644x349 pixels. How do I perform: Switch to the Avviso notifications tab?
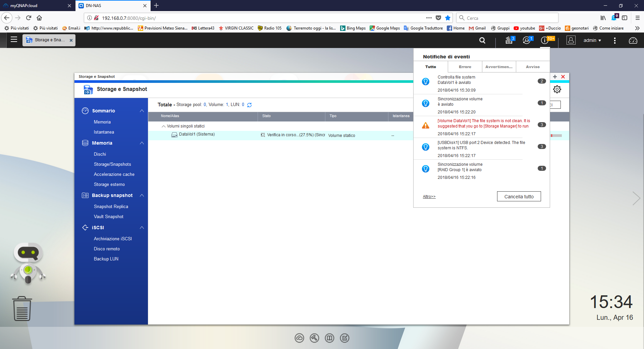(533, 67)
